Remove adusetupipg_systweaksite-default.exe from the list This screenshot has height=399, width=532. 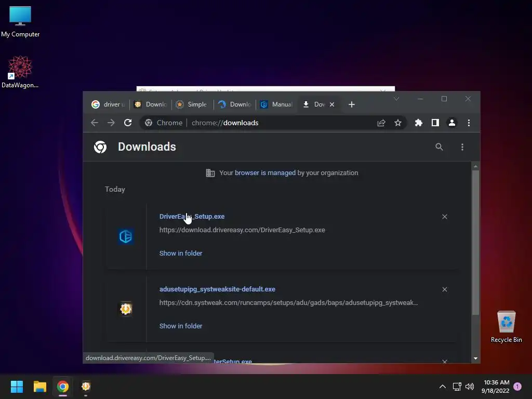445,289
